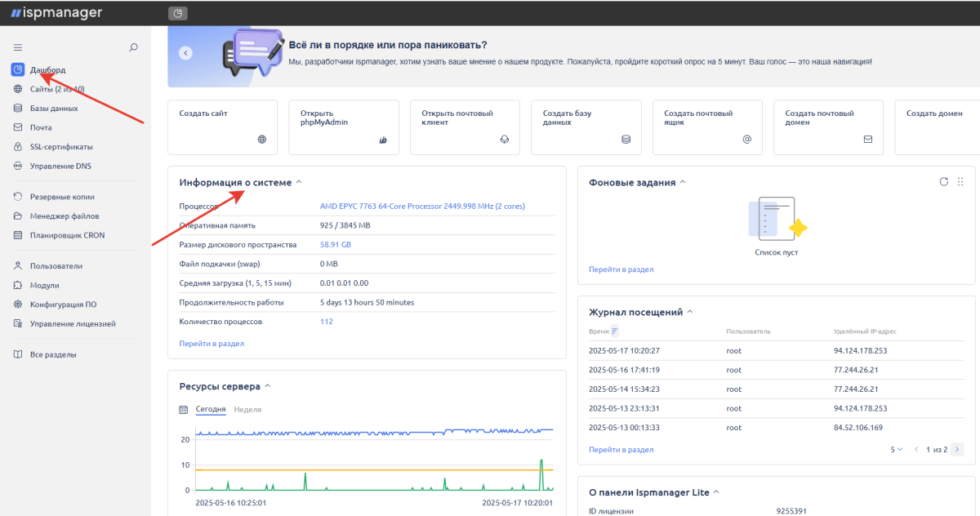Screen dimensions: 980x516
Task: Click the @ mailbox icon
Action: tap(746, 140)
